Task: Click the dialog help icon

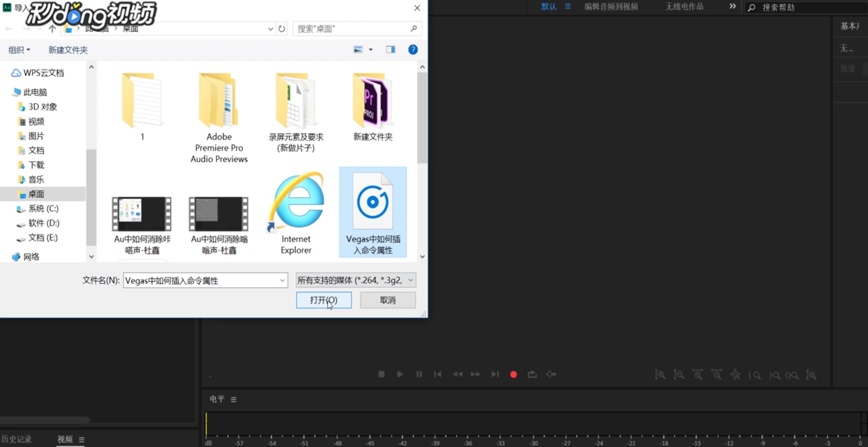Action: pos(413,49)
